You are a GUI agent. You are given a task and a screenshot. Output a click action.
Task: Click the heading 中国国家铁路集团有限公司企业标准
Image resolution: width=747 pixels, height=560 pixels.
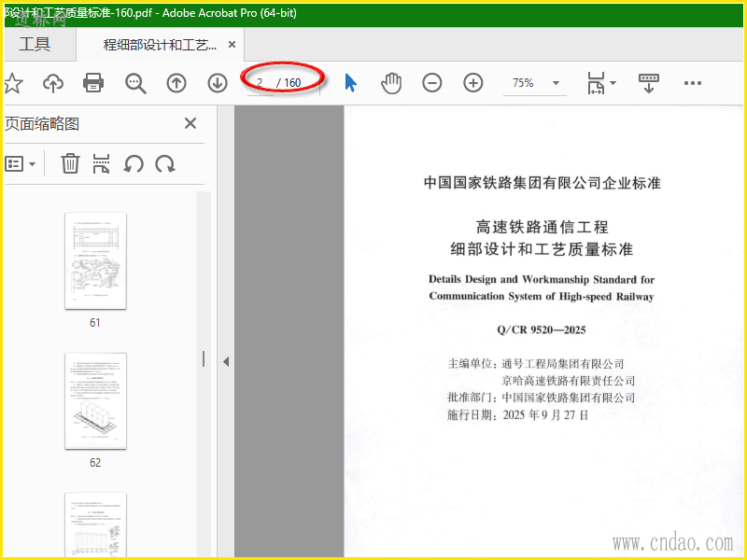pyautogui.click(x=543, y=183)
